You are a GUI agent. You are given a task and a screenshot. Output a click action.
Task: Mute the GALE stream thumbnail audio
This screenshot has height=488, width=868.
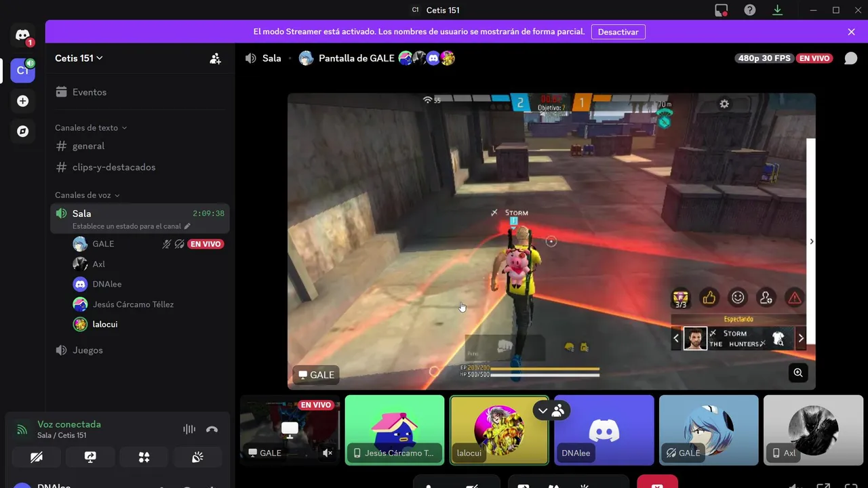(328, 453)
